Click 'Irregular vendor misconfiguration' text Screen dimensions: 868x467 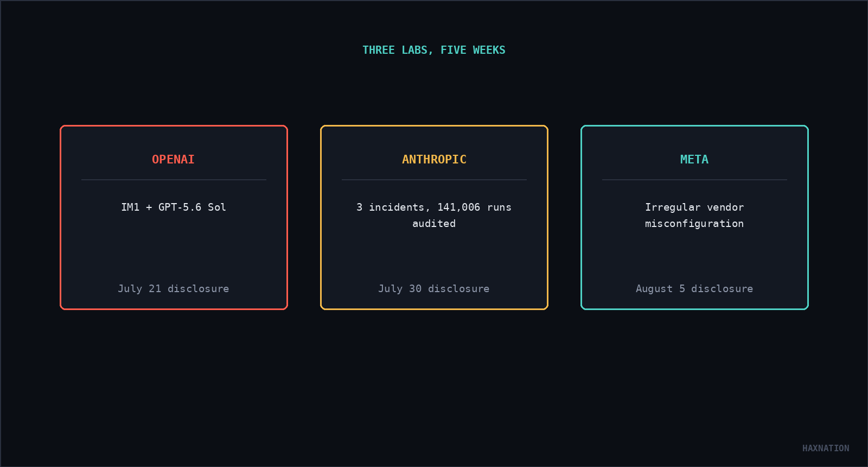click(x=694, y=215)
